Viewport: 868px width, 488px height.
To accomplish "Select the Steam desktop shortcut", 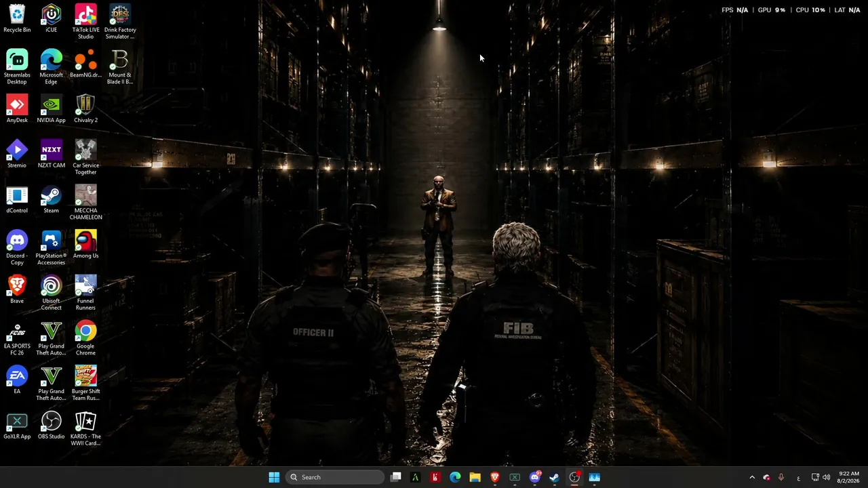I will (51, 200).
